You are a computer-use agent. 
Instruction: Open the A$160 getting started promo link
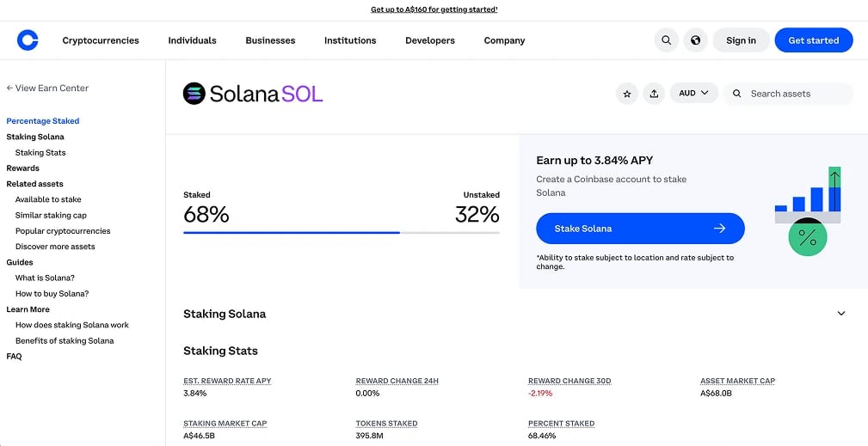434,9
